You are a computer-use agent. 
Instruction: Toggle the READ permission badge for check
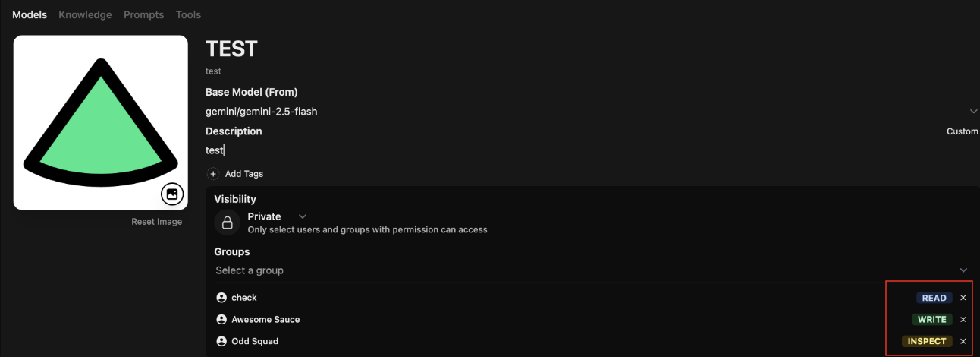tap(934, 299)
